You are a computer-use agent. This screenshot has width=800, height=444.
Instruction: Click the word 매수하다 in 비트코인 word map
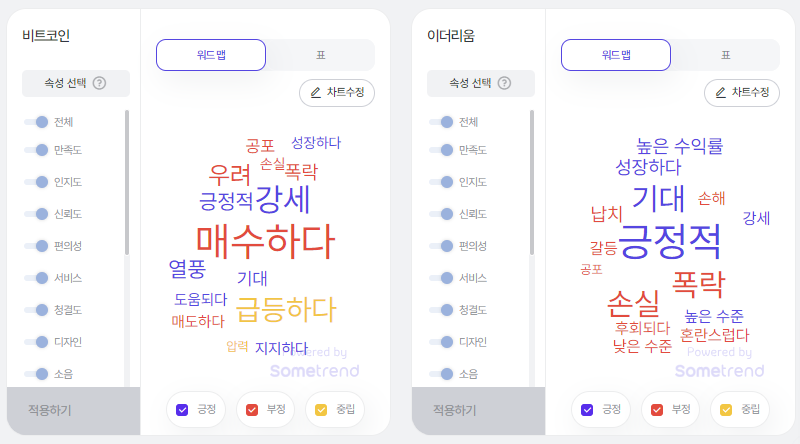(x=266, y=241)
